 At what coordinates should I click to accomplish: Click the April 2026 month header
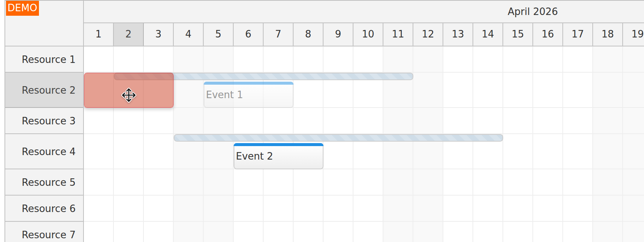[x=532, y=11]
